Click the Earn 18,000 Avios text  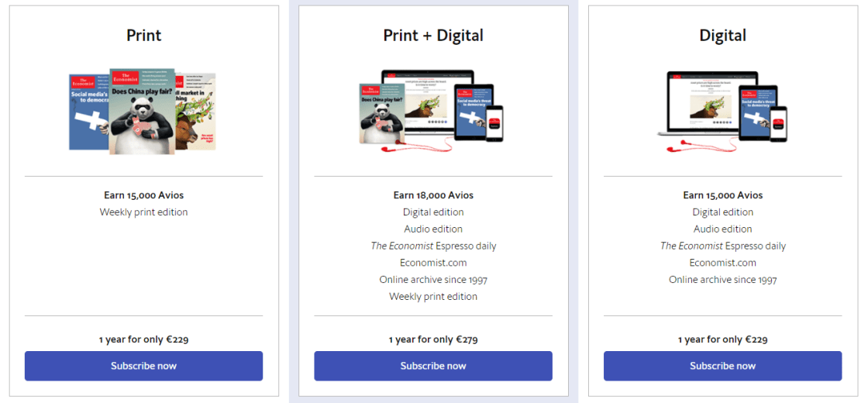click(x=433, y=195)
